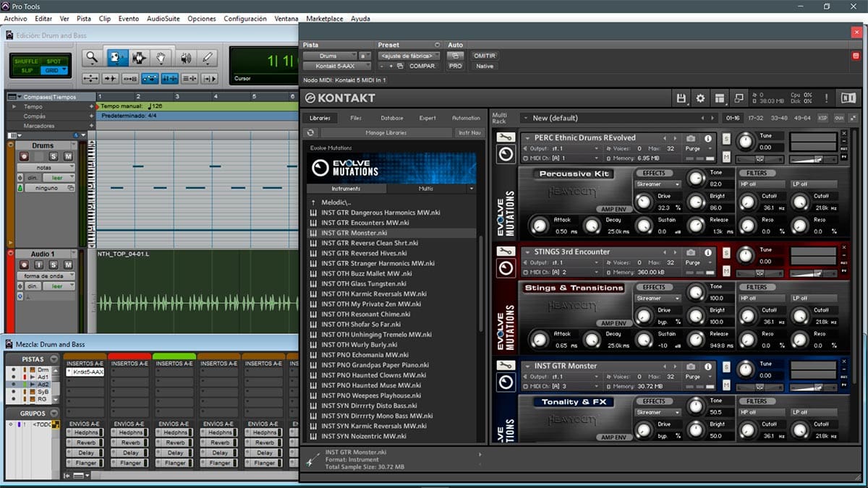Mute the PERC Ethnic Drums instrument
This screenshot has width=868, height=488.
tap(726, 156)
